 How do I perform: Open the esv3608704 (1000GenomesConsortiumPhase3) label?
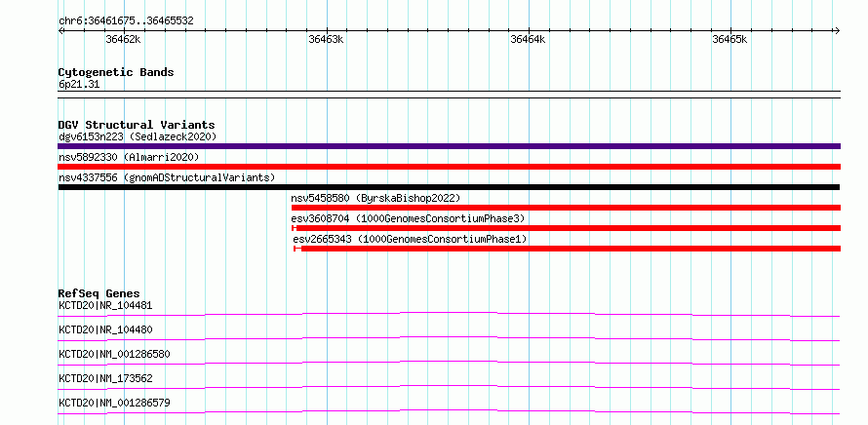[x=408, y=218]
